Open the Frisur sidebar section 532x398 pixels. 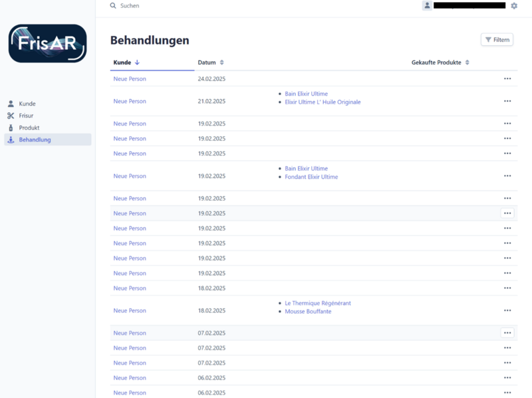point(26,116)
